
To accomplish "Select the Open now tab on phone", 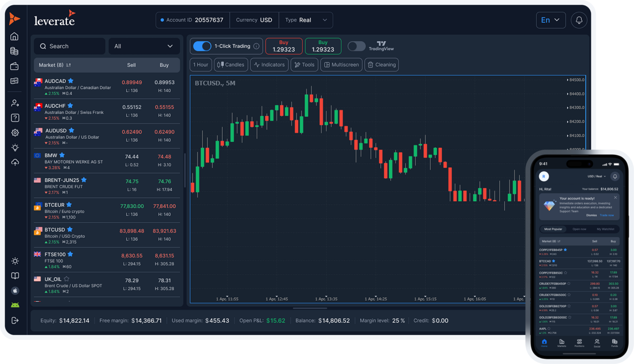I will click(579, 229).
